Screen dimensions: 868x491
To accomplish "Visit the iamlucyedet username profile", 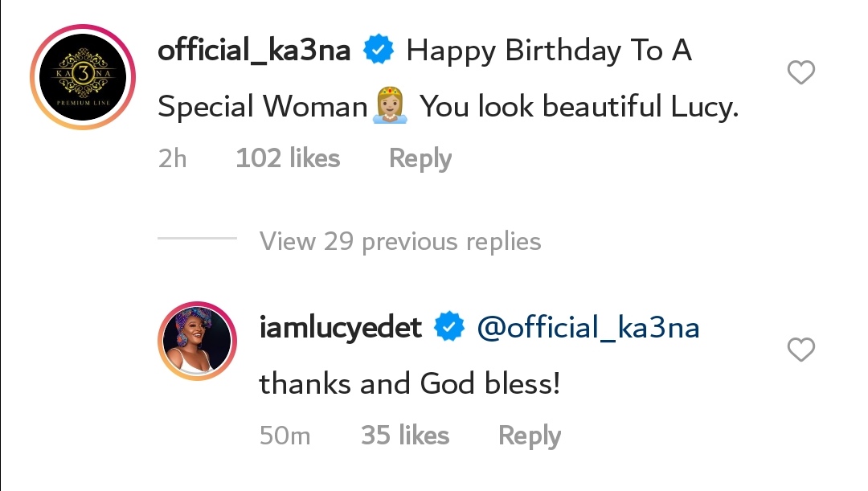I will point(341,328).
